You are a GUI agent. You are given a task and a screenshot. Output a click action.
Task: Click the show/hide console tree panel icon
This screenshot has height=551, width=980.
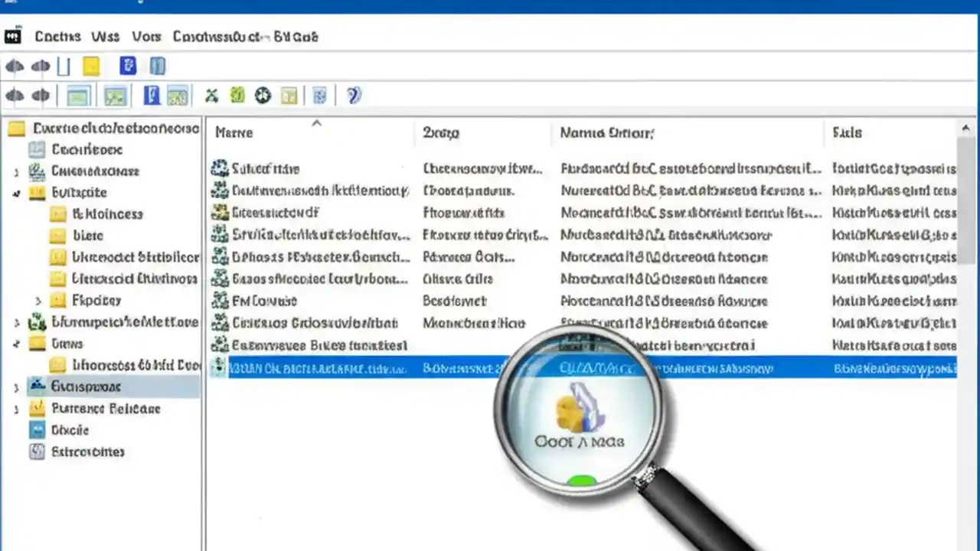(77, 95)
